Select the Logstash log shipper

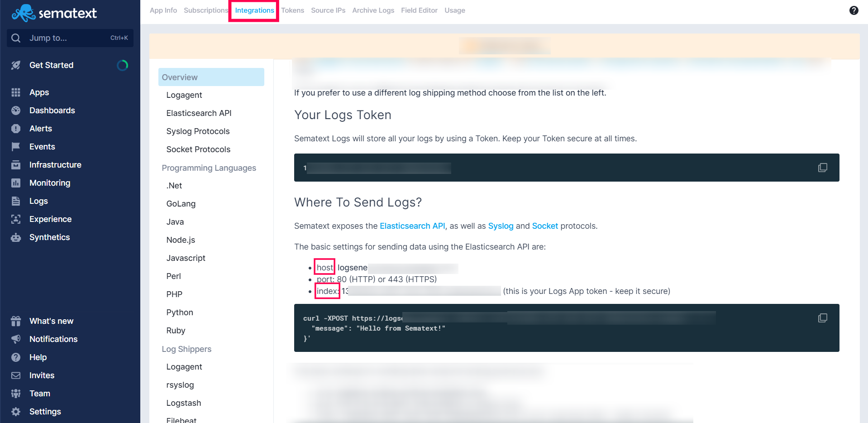[x=184, y=403]
